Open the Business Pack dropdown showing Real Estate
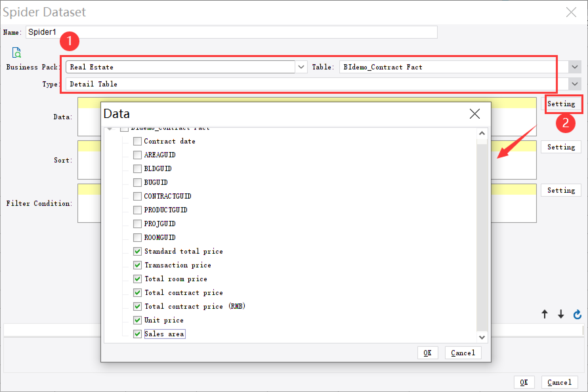 coord(301,67)
